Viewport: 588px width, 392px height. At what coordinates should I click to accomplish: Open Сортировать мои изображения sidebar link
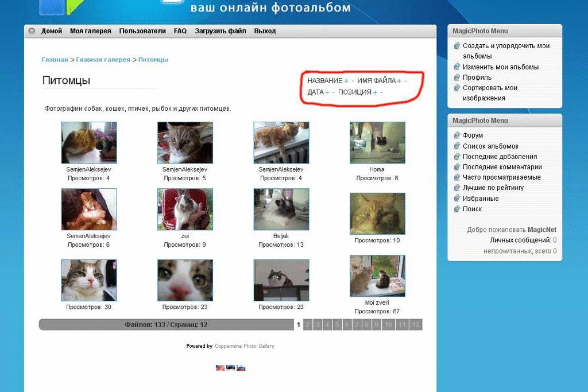click(490, 93)
